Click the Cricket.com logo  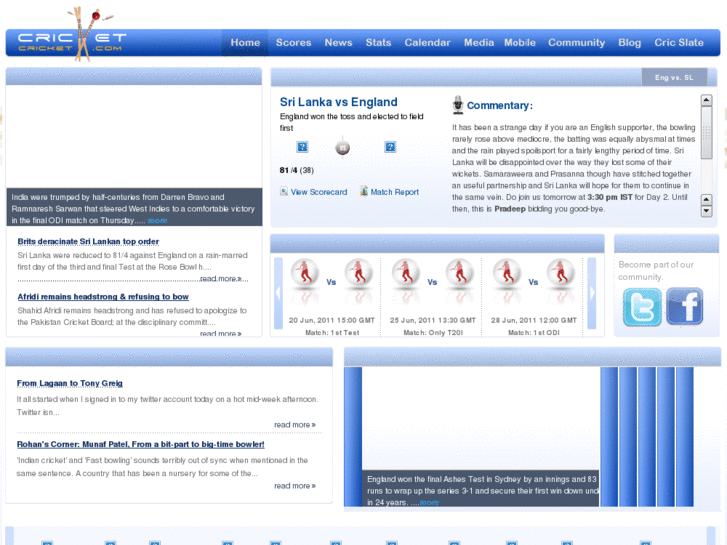coord(72,35)
